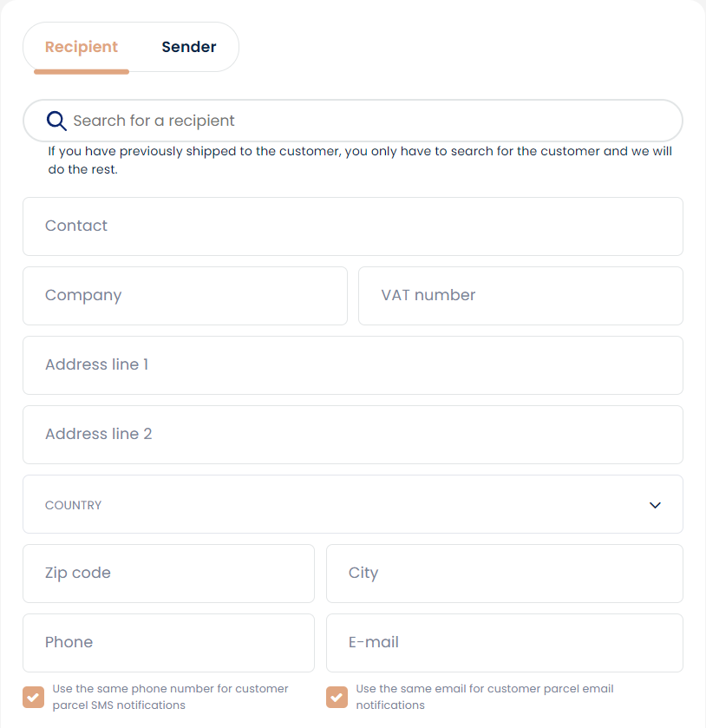Focus the Zip code field
This screenshot has height=728, width=706.
pos(168,574)
